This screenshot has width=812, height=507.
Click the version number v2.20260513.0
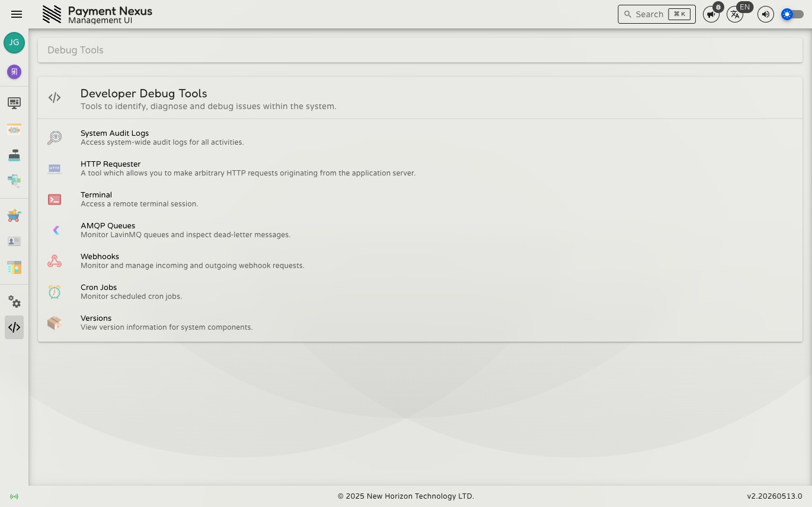point(774,496)
